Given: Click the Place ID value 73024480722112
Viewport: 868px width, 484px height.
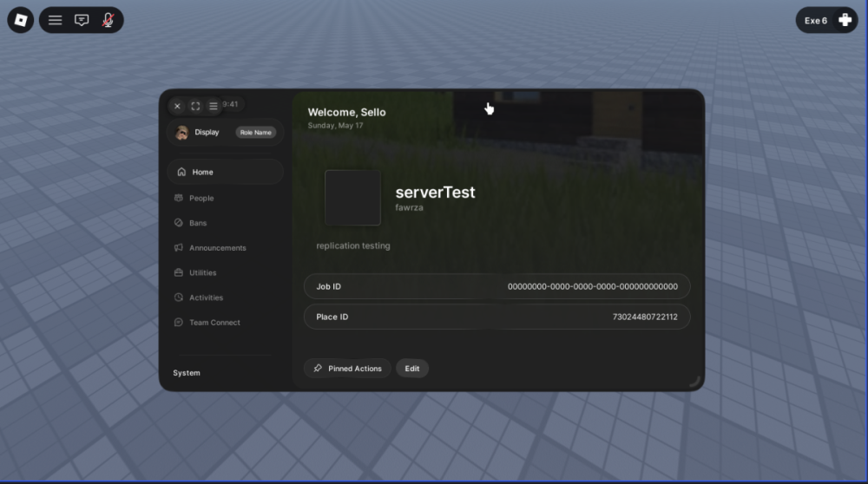Looking at the screenshot, I should pos(645,317).
